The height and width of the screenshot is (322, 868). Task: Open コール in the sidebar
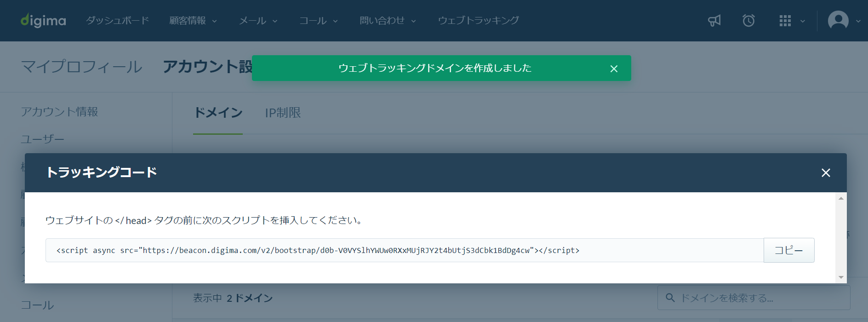tap(37, 305)
